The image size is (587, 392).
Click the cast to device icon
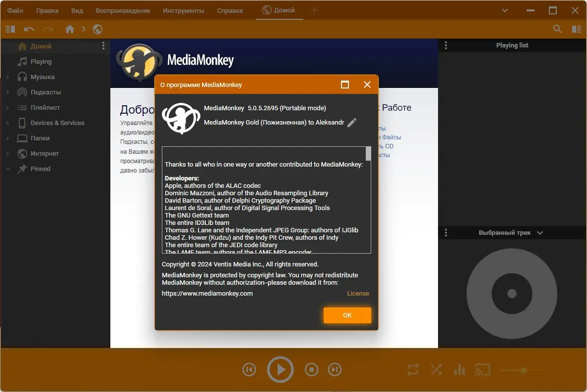click(x=483, y=370)
